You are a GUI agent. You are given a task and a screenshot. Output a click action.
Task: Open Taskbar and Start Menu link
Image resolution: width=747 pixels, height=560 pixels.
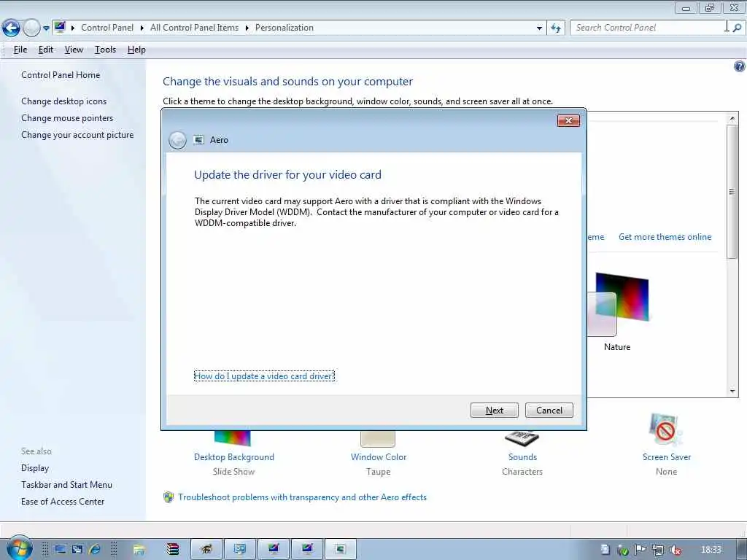pos(66,485)
